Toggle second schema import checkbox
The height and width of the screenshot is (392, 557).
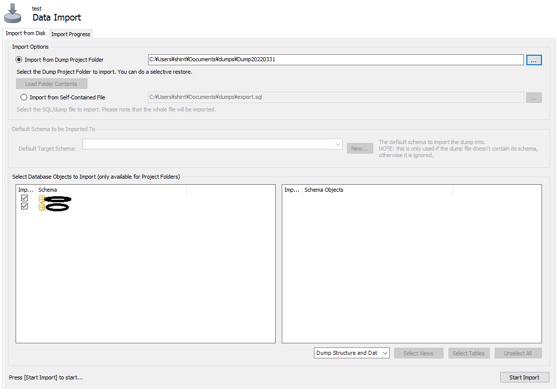tap(24, 206)
